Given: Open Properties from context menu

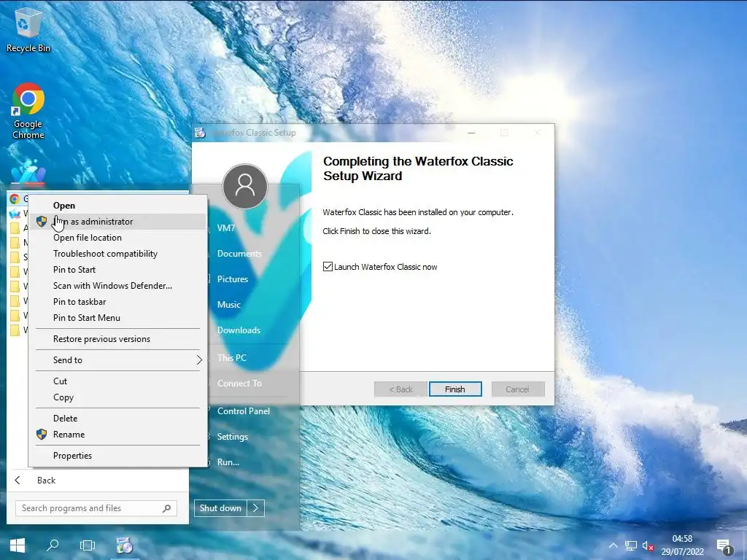Looking at the screenshot, I should [117, 456].
